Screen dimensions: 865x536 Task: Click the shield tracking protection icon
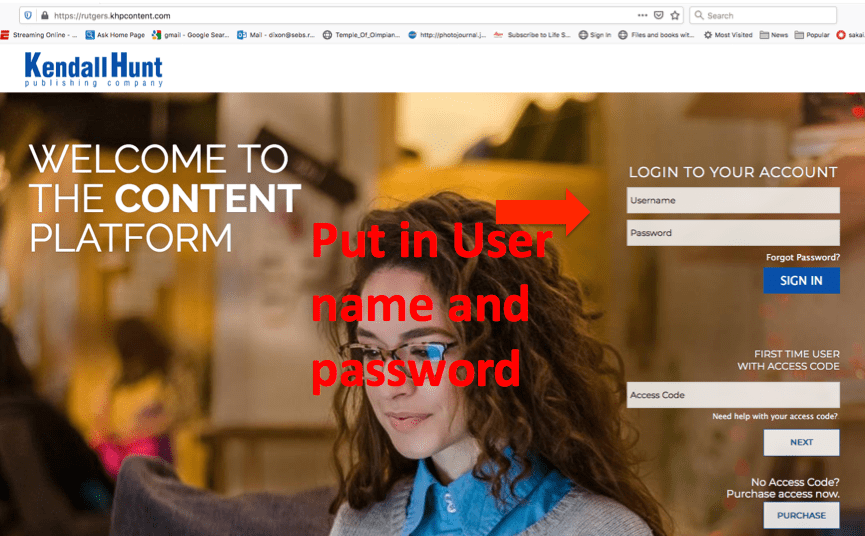click(x=28, y=16)
